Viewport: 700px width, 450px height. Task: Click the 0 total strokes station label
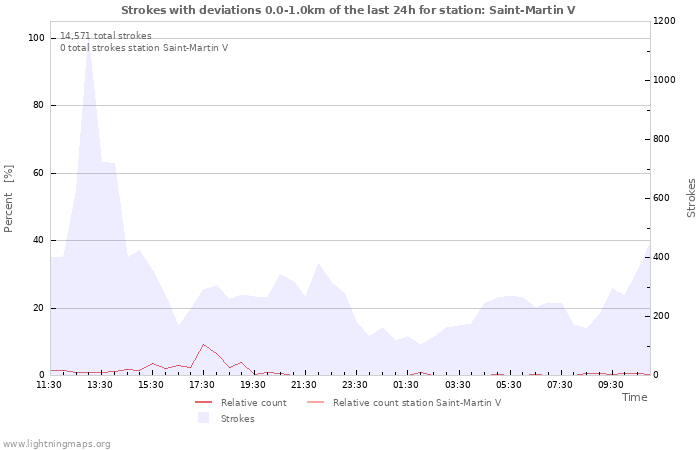pyautogui.click(x=144, y=48)
